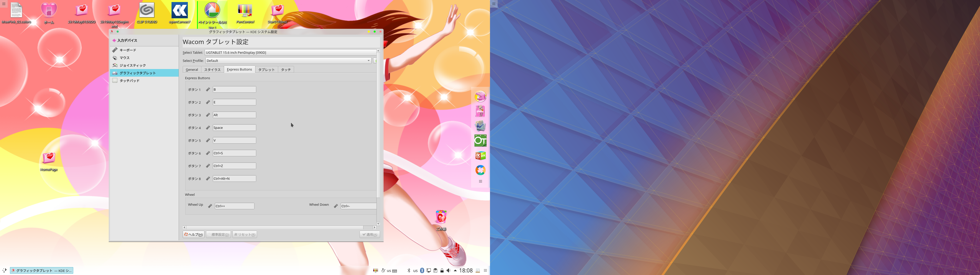Switch to the タブレット tab
Image resolution: width=980 pixels, height=275 pixels.
[266, 70]
